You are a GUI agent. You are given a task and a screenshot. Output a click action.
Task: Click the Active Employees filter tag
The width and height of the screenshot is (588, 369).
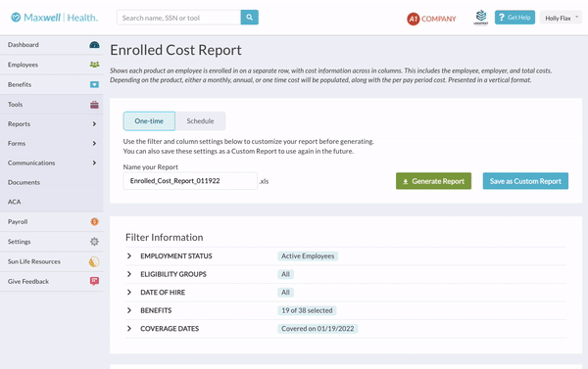(308, 255)
